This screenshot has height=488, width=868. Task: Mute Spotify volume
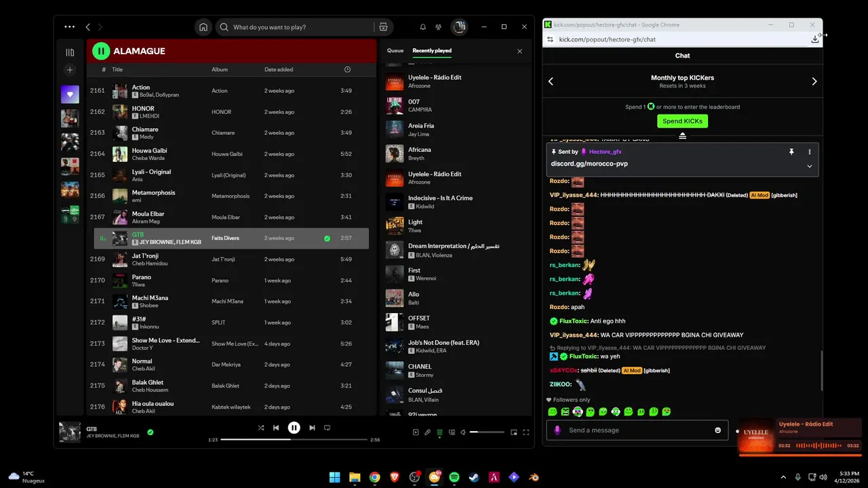point(463,432)
